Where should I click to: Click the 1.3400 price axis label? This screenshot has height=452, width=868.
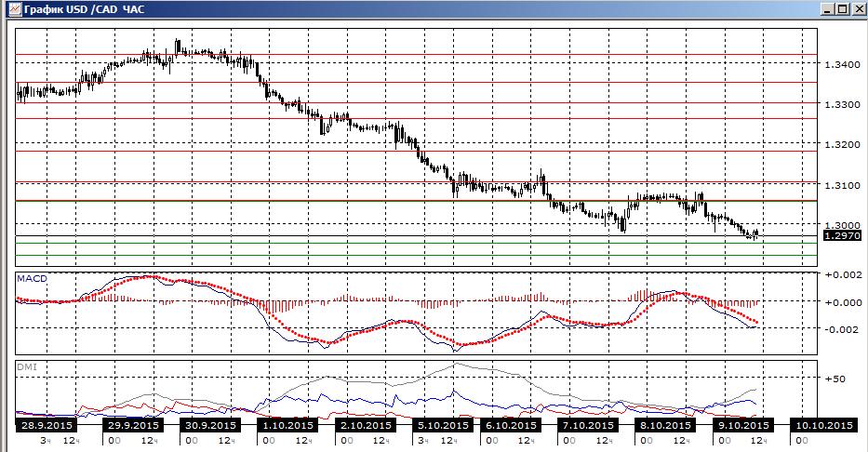click(840, 64)
